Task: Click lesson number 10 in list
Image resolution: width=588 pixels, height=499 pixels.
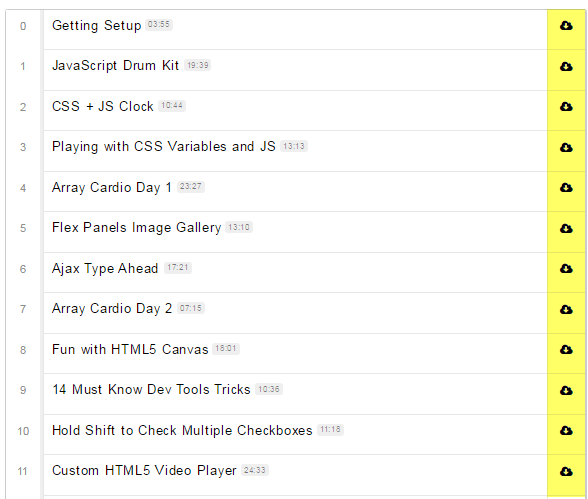Action: (x=23, y=431)
